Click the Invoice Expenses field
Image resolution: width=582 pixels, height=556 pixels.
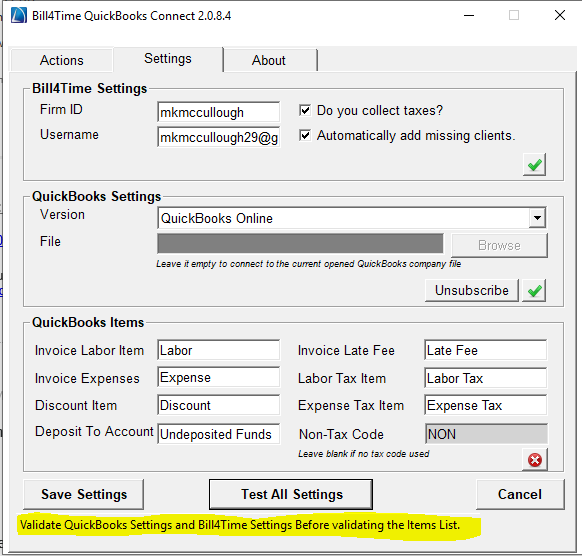click(219, 377)
